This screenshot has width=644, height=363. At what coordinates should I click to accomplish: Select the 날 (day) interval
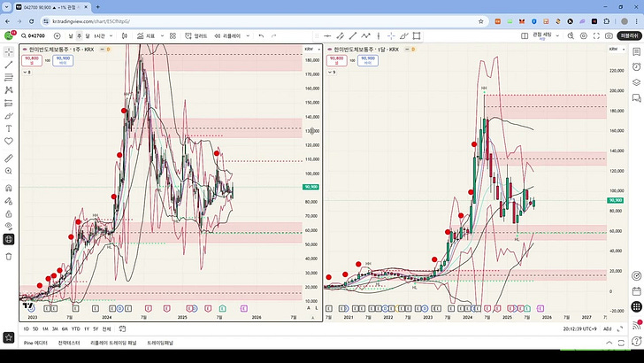(x=71, y=35)
